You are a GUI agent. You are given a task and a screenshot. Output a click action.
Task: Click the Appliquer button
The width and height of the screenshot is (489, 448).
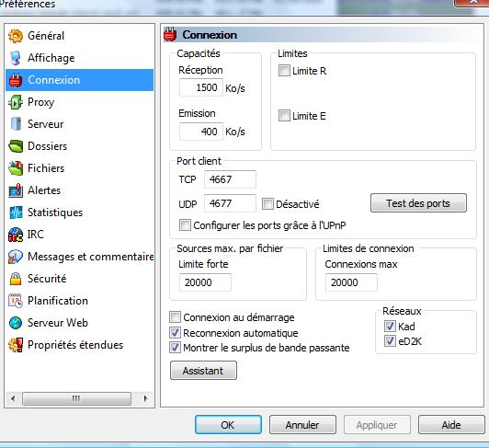[x=377, y=425]
